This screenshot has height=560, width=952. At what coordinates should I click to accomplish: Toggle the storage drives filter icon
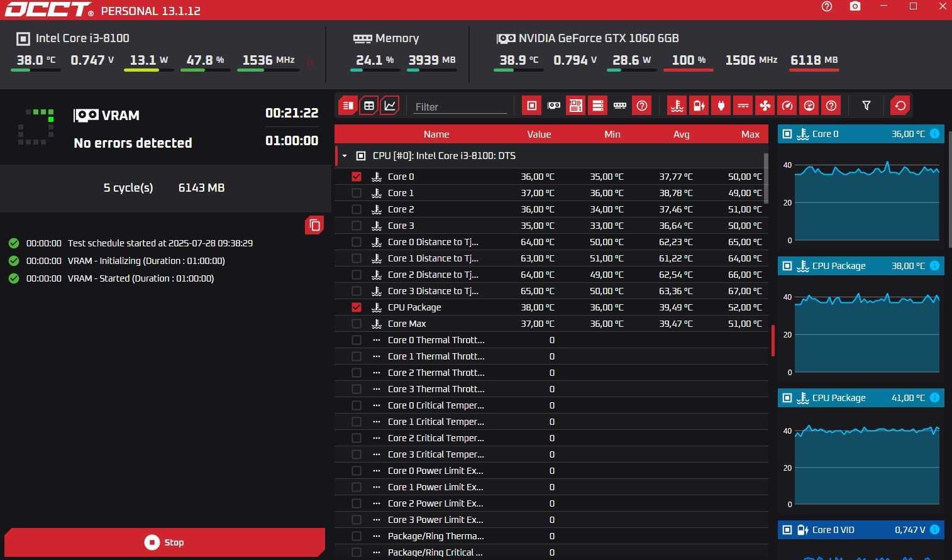pyautogui.click(x=598, y=106)
